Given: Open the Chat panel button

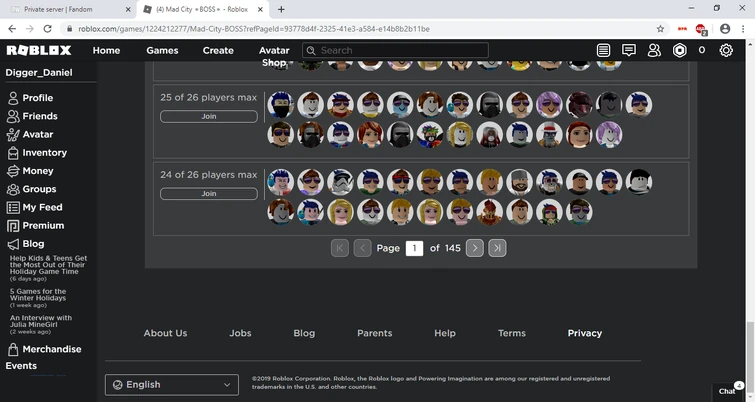Looking at the screenshot, I should (727, 391).
